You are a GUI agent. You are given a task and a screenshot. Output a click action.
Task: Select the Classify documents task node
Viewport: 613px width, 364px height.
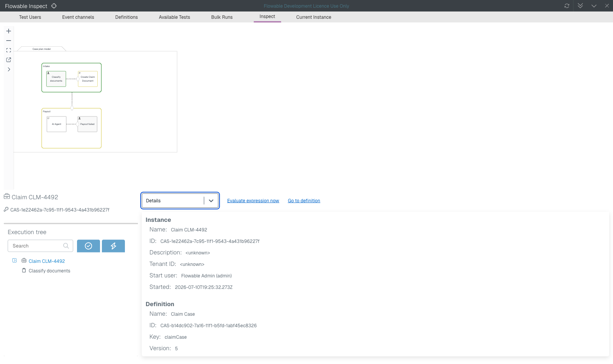[56, 79]
